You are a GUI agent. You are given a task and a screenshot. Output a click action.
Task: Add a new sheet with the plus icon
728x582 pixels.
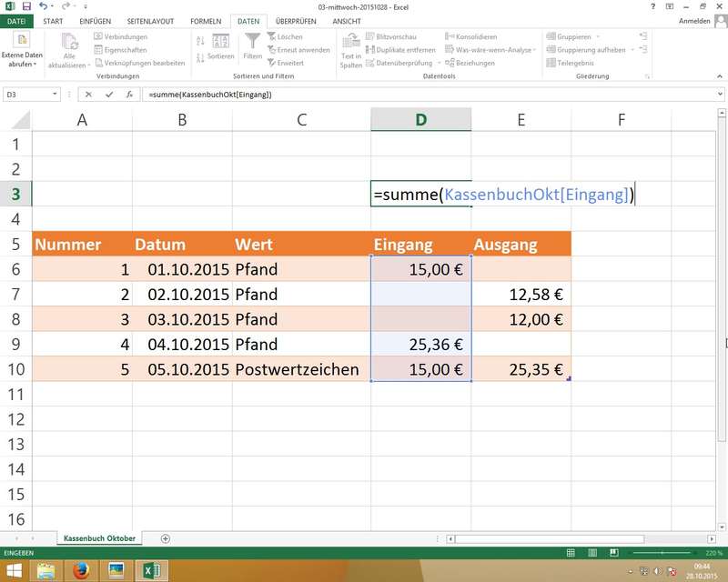(x=165, y=538)
